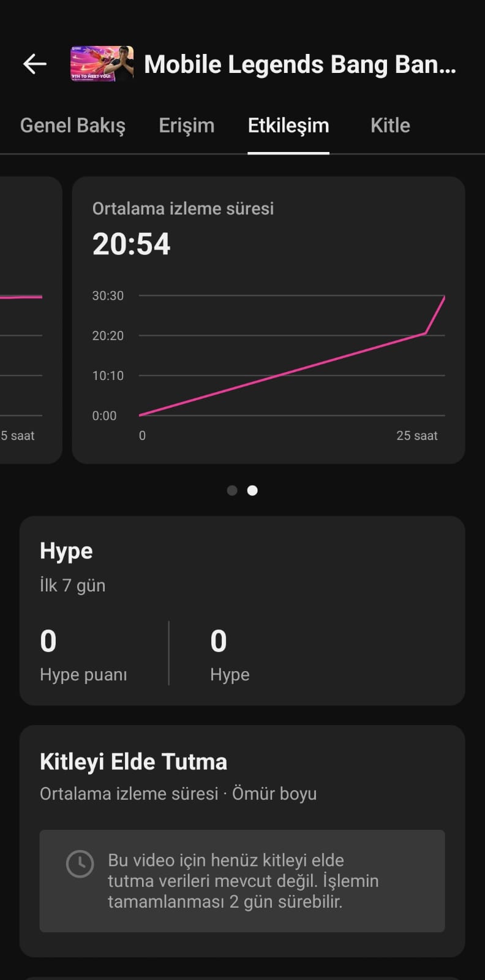This screenshot has width=485, height=980.
Task: Open the Mobile Legends video thumbnail
Action: click(x=102, y=64)
